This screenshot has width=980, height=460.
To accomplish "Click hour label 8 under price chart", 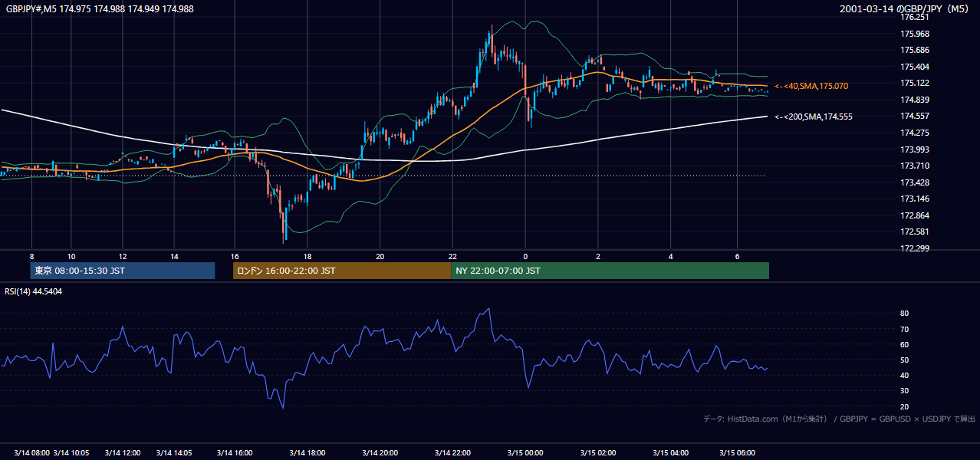I will pos(31,256).
